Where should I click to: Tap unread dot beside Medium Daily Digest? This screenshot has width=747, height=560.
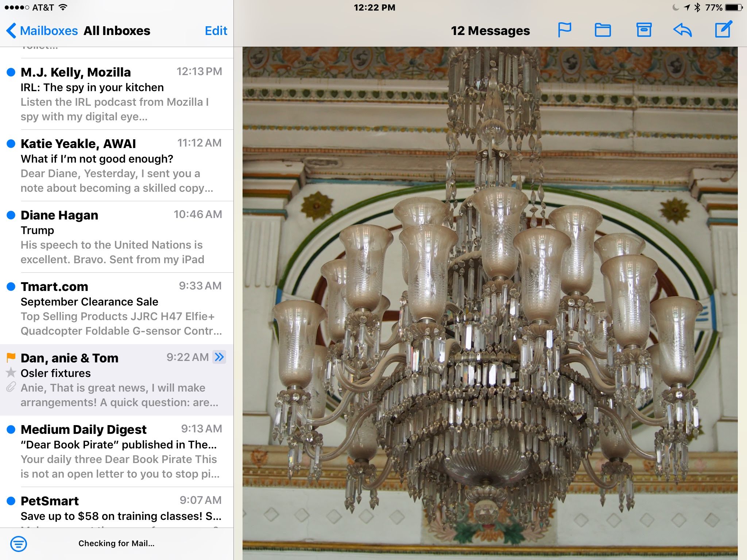(11, 429)
